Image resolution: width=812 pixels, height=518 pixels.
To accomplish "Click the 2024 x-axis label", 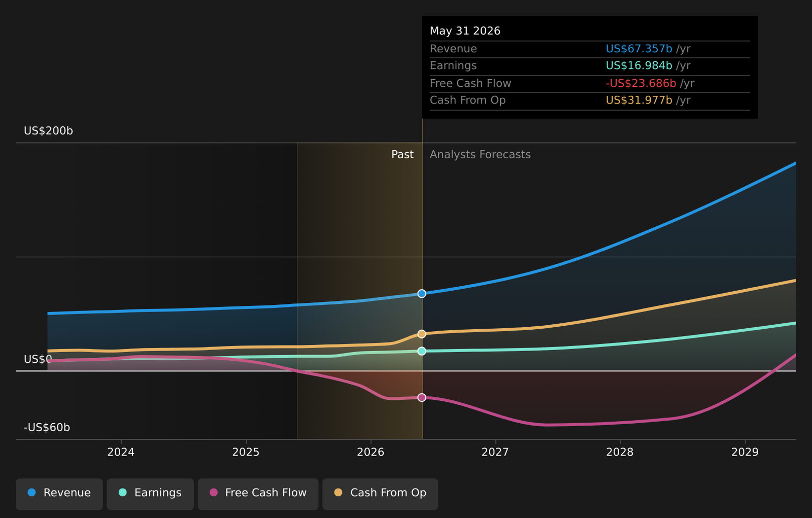I will tap(121, 452).
